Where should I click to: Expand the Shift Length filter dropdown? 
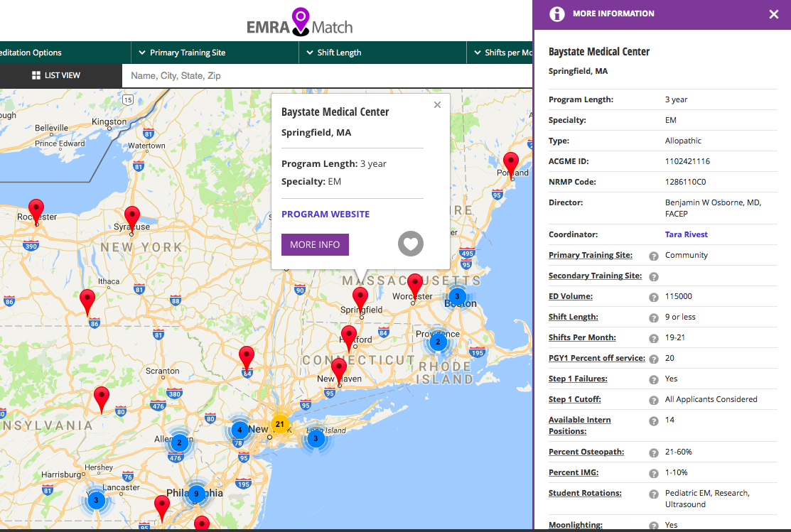point(383,53)
